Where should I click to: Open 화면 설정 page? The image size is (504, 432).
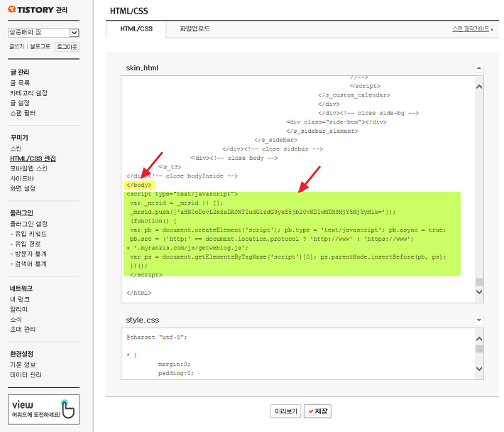tap(23, 188)
